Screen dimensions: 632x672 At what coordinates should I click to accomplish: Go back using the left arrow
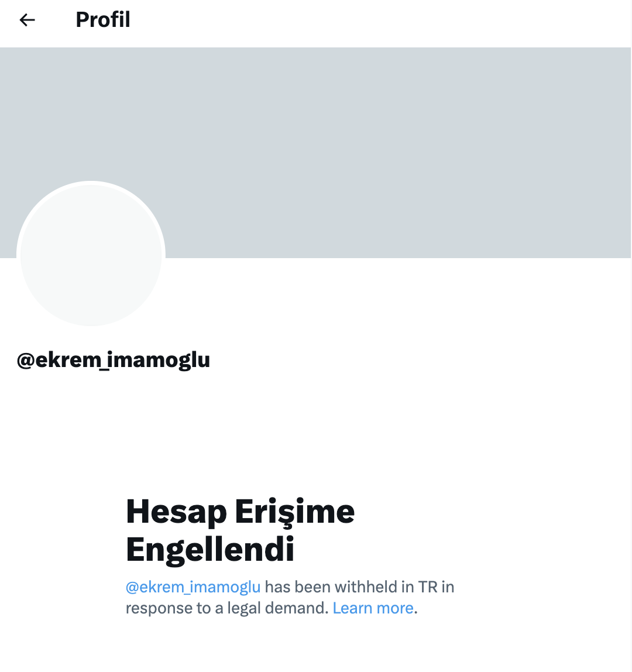(x=27, y=20)
